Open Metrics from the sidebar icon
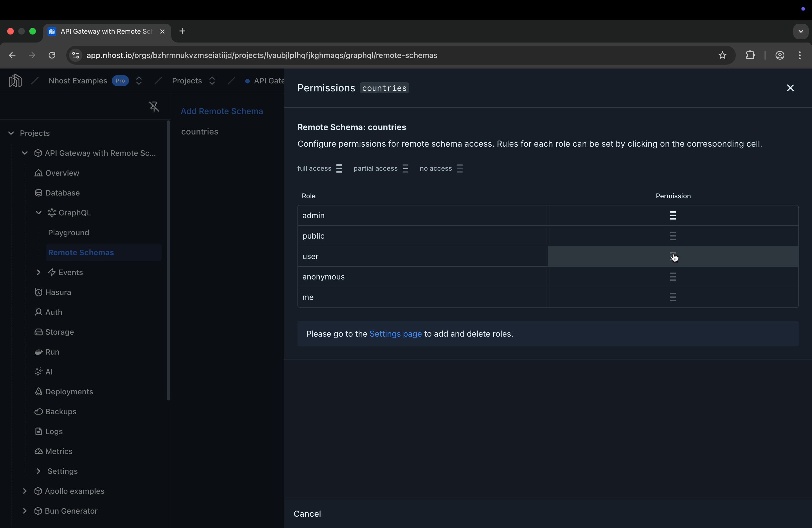Viewport: 812px width, 528px height. click(x=39, y=451)
